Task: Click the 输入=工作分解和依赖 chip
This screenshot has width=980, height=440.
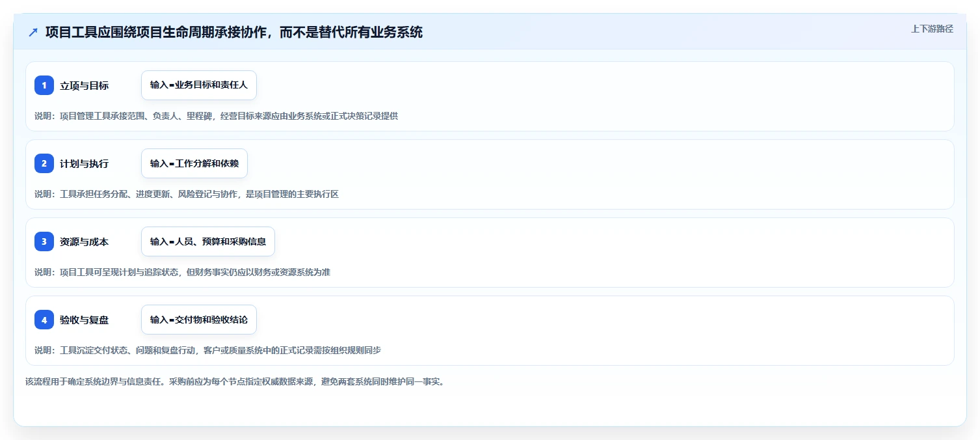Action: 194,163
